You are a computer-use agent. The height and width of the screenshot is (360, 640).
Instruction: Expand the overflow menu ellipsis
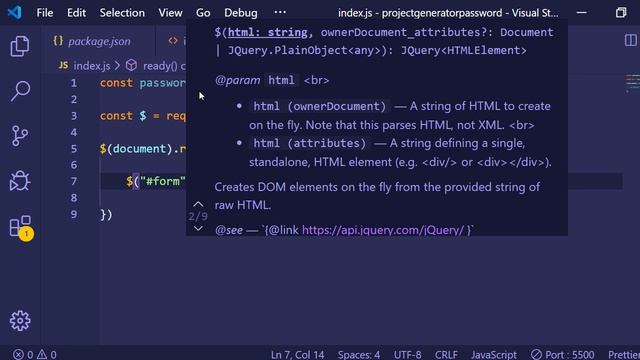tap(280, 12)
